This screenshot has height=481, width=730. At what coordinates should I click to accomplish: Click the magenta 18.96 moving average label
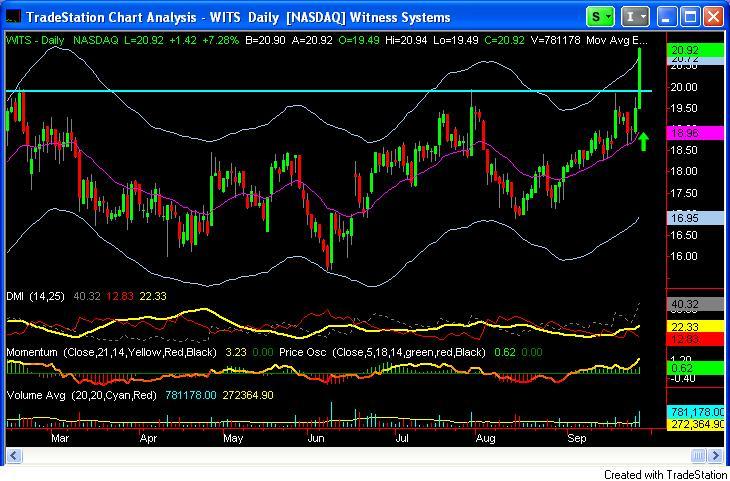(x=694, y=133)
